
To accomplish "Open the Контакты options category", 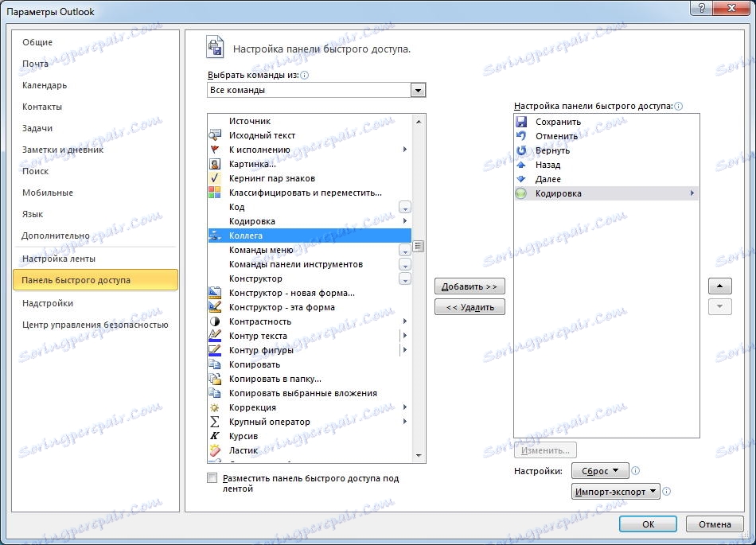I will [42, 107].
